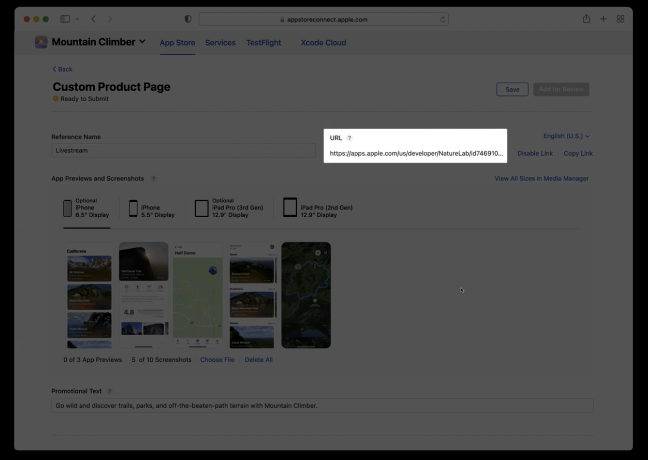The image size is (648, 460).
Task: Open the English (U.S.) language dropdown
Action: pyautogui.click(x=566, y=136)
